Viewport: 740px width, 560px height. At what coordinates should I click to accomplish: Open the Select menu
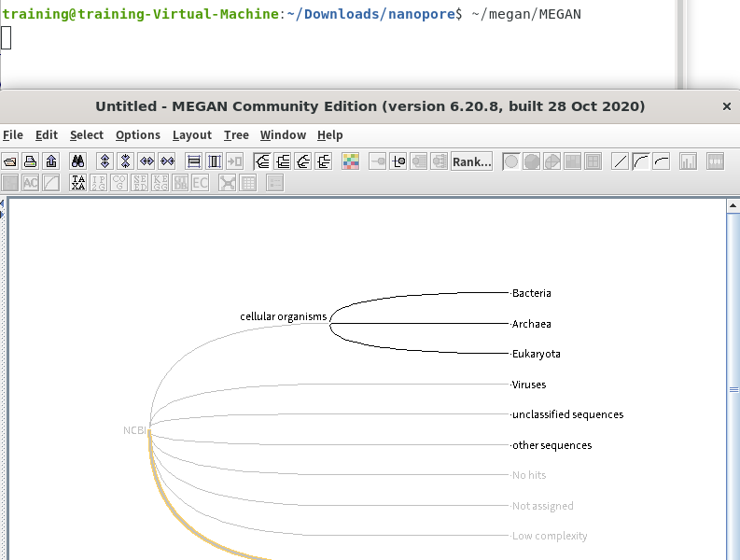(x=87, y=135)
